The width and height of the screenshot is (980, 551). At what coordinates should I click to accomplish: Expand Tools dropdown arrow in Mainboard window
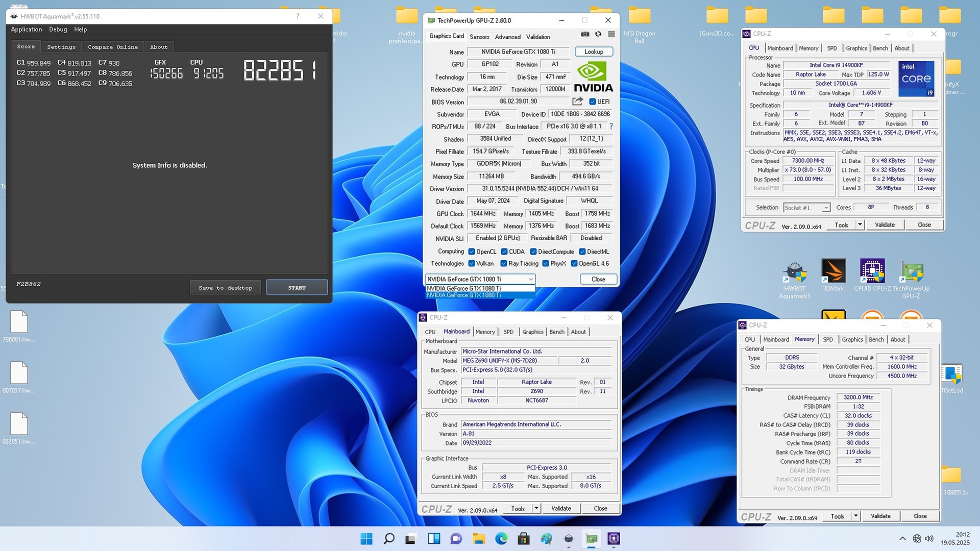(x=536, y=508)
